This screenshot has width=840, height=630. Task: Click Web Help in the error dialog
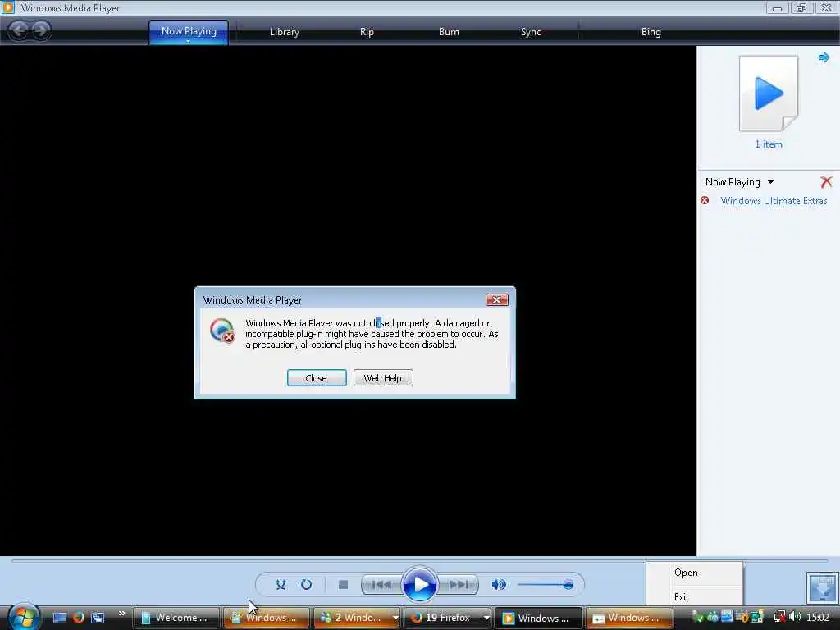coord(383,378)
